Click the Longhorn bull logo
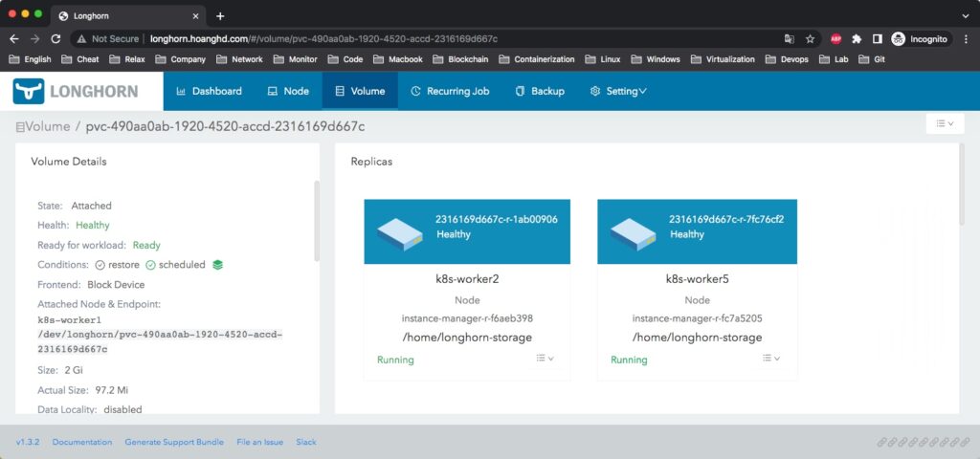Screen dimensions: 980x459 pyautogui.click(x=28, y=91)
